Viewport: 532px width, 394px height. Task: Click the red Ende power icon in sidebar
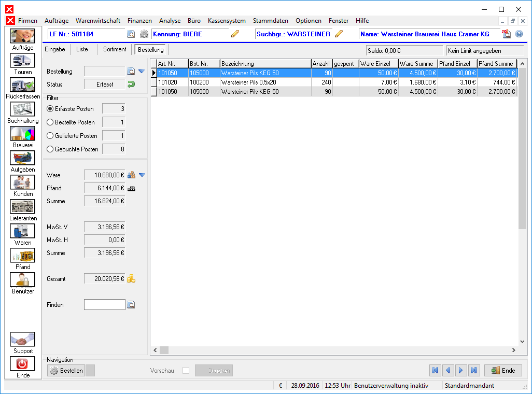22,364
